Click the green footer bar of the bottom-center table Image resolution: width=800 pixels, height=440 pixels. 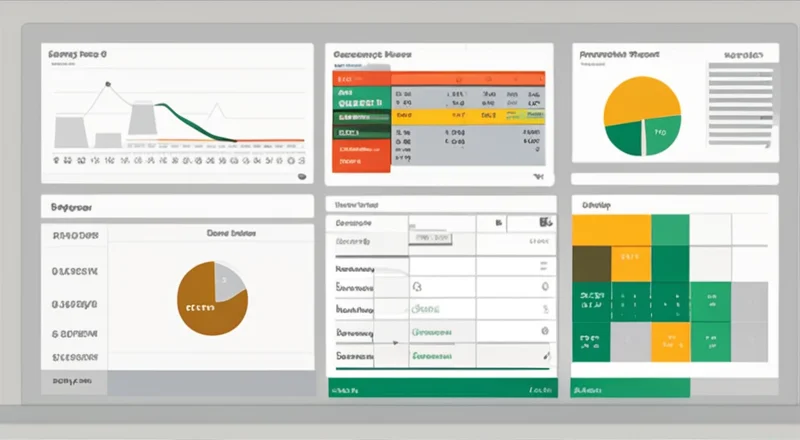[441, 388]
